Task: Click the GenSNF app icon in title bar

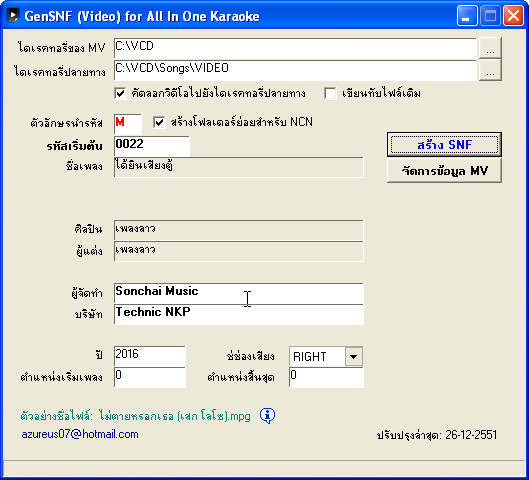Action: pos(12,16)
